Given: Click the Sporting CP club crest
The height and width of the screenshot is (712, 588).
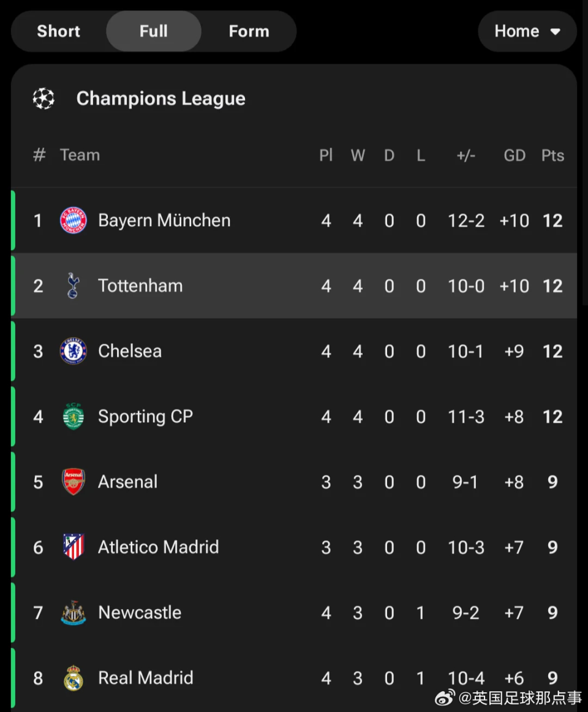Looking at the screenshot, I should [73, 417].
